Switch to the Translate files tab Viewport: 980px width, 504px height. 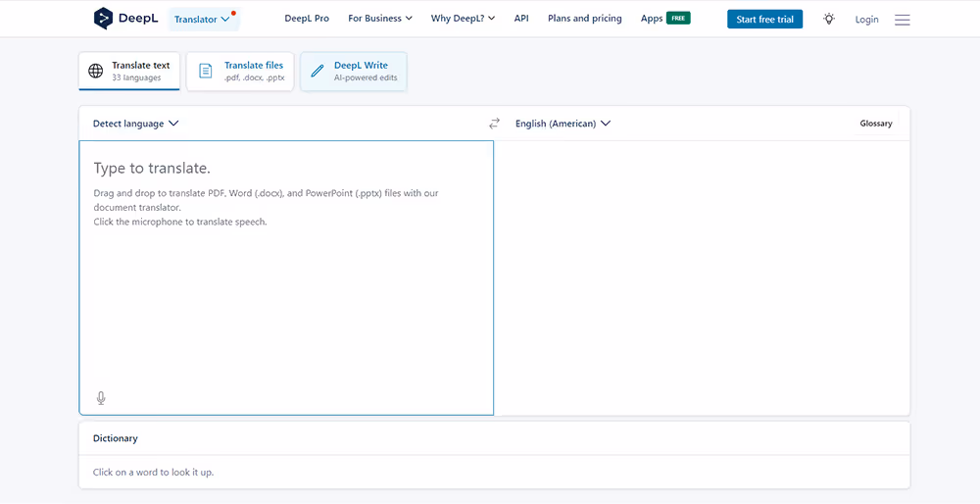point(240,72)
